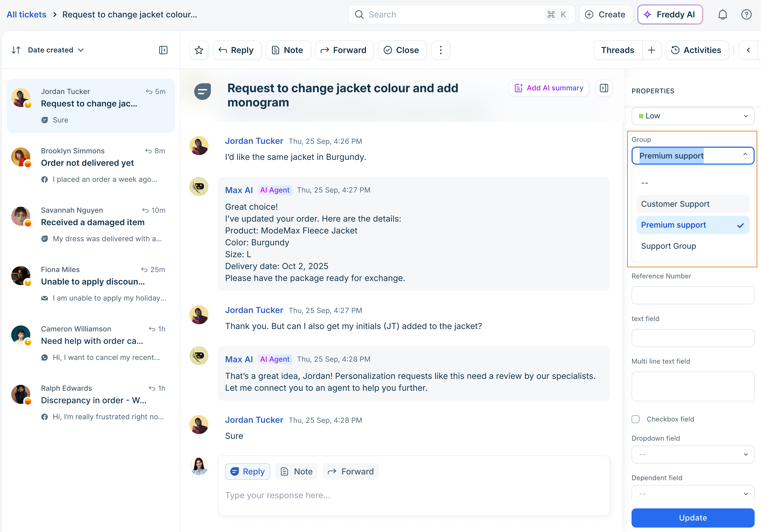Collapse ticket list sidebar panel icon

click(x=163, y=50)
